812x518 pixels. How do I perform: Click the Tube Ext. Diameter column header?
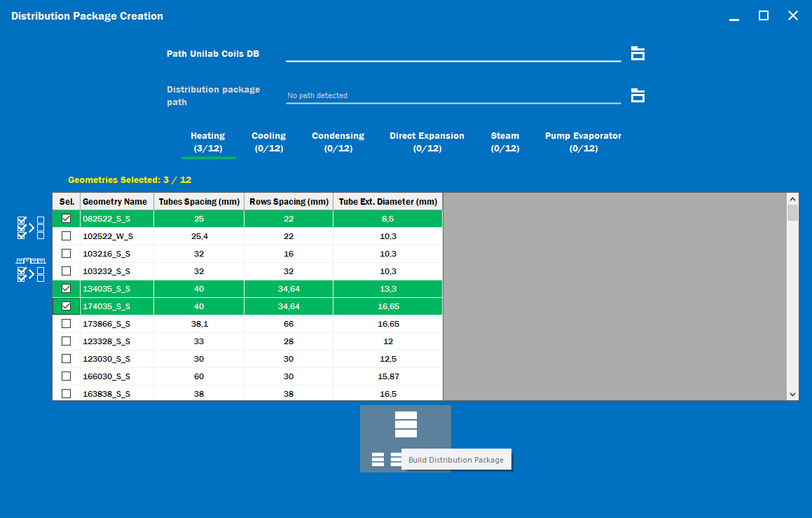tap(387, 202)
